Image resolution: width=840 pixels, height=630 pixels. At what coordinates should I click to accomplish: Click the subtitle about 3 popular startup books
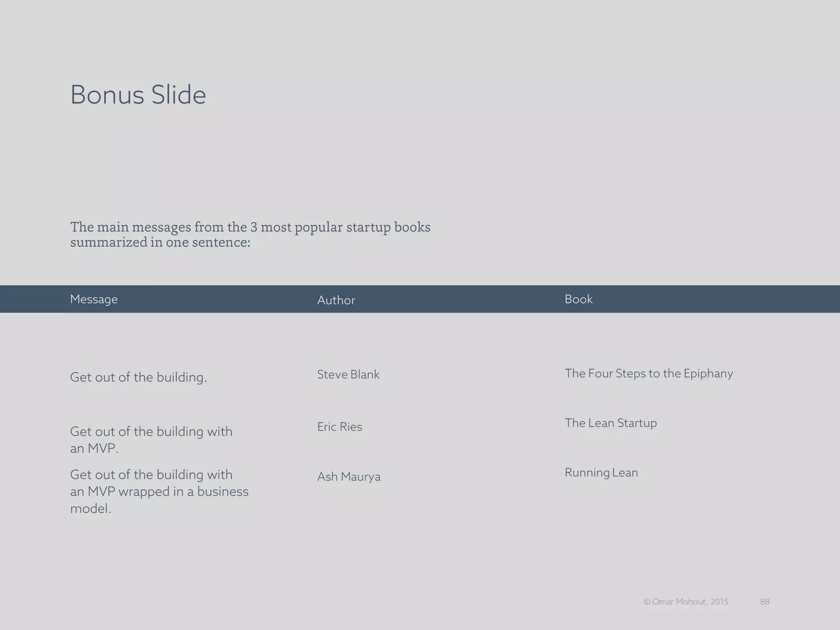tap(250, 234)
